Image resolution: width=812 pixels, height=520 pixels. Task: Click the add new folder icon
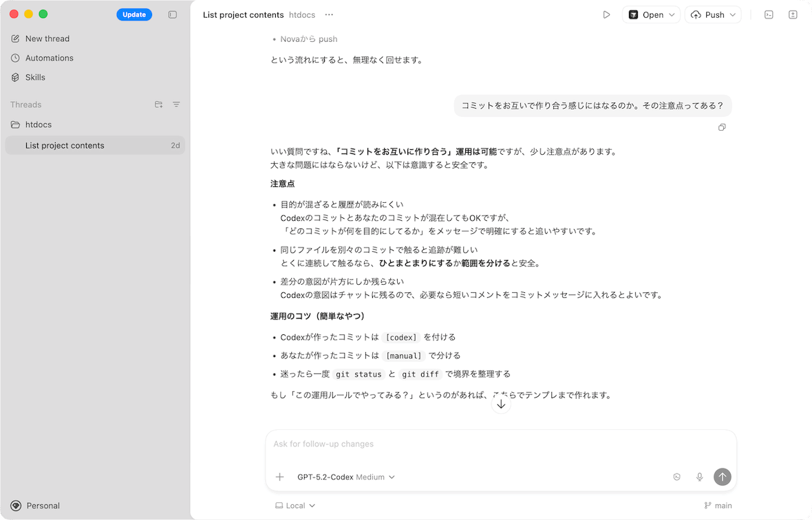click(x=159, y=105)
